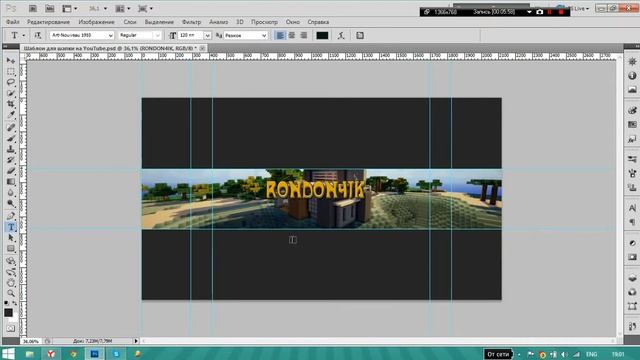Image resolution: width=640 pixels, height=360 pixels.
Task: Open the Фильтр menu
Action: coord(191,22)
